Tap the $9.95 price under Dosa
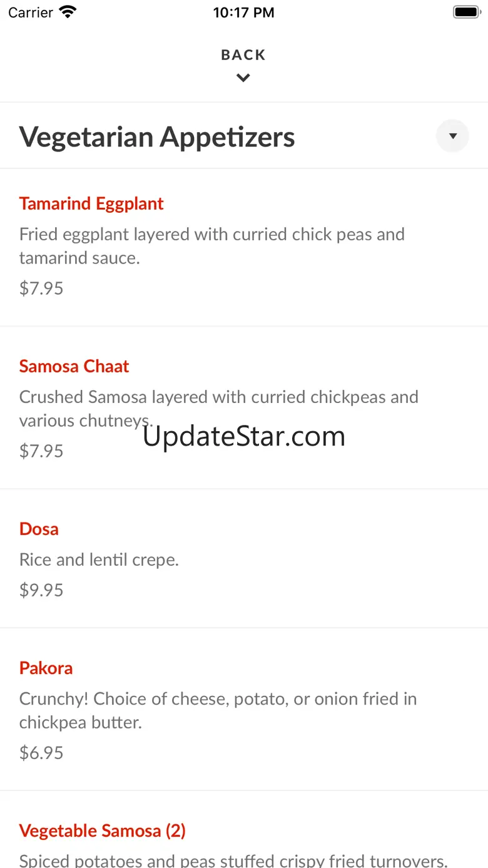The width and height of the screenshot is (488, 868). pos(41,590)
